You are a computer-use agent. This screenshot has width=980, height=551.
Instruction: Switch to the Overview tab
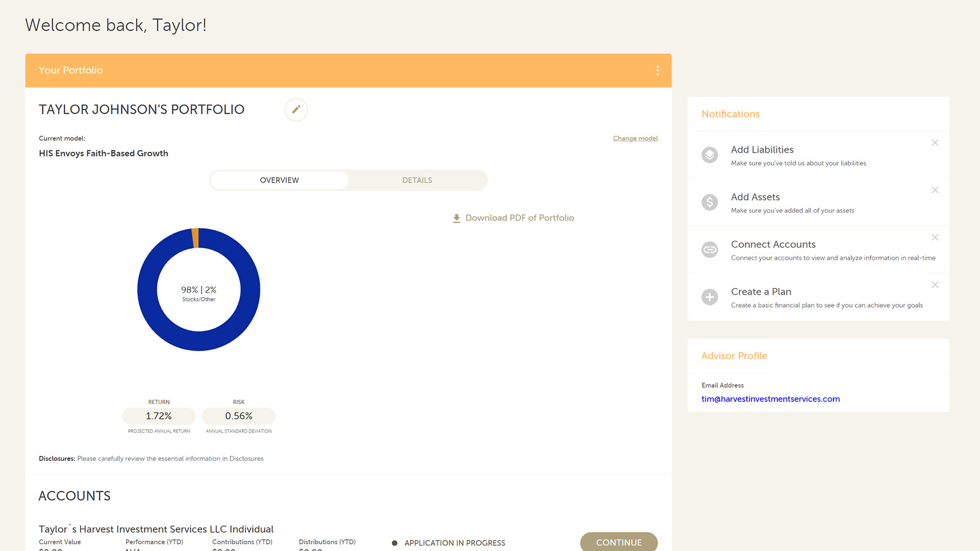tap(279, 180)
